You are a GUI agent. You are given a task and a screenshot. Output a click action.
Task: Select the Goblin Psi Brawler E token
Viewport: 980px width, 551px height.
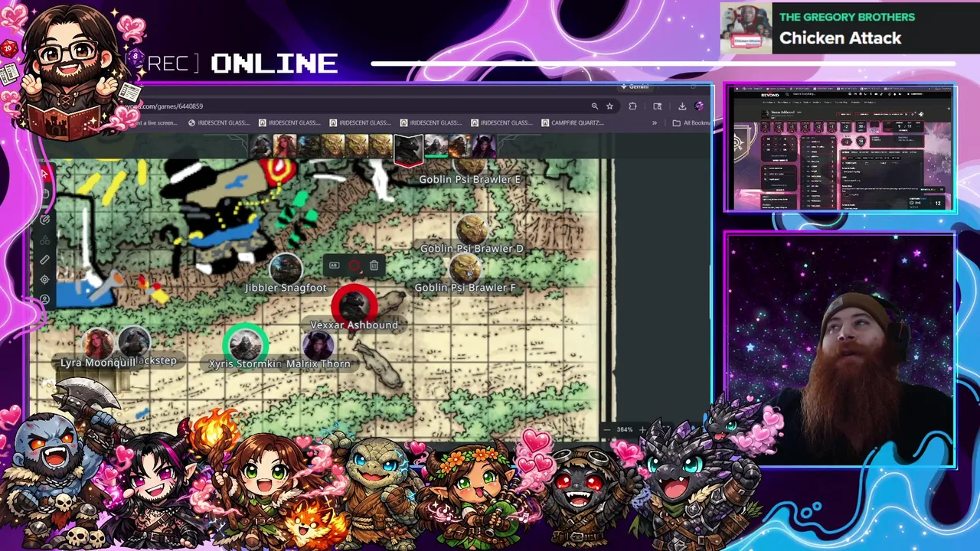tap(470, 166)
